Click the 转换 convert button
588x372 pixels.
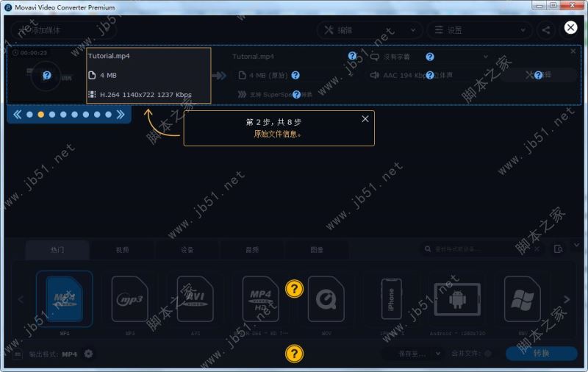pos(542,353)
